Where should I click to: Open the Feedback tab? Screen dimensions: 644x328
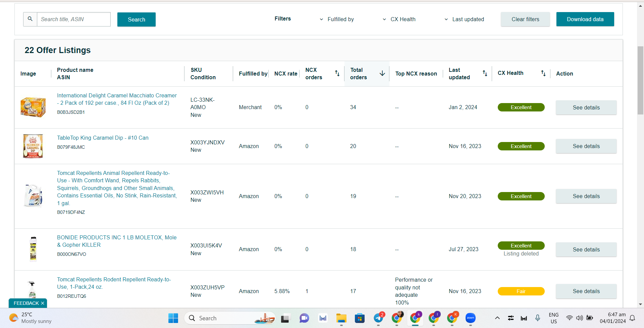pyautogui.click(x=26, y=303)
